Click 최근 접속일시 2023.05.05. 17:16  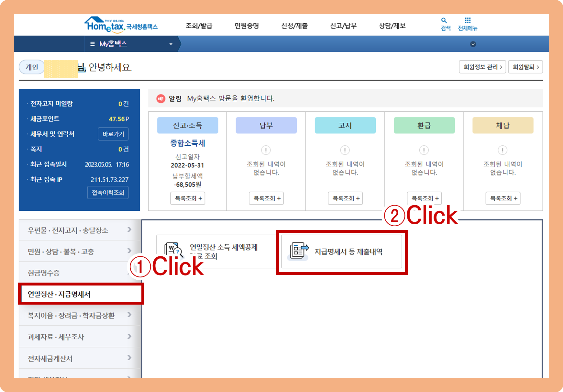[107, 164]
